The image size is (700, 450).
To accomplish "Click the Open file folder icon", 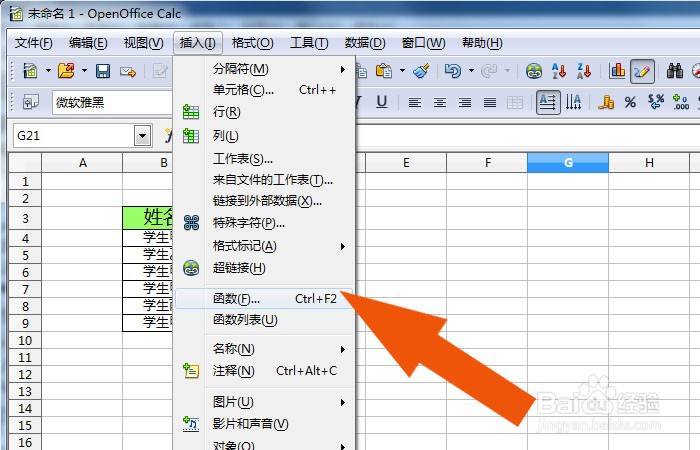I will 66,71.
